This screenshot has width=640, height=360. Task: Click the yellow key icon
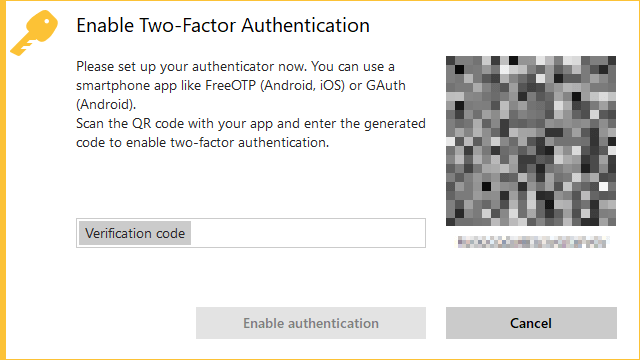click(x=34, y=33)
